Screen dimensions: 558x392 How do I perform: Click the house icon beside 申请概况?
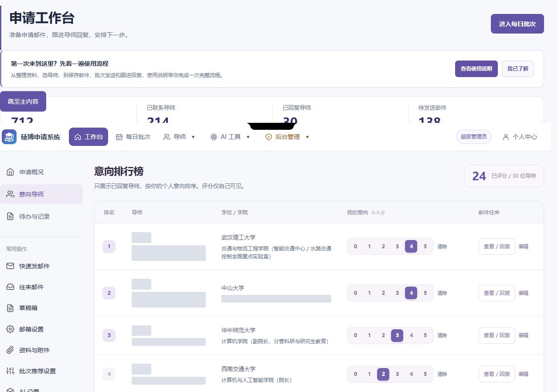pos(10,172)
